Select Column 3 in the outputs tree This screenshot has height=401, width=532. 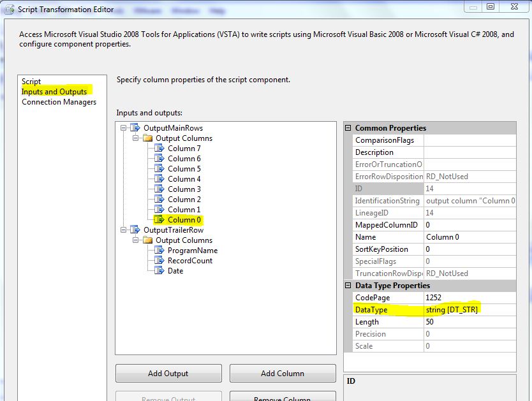pyautogui.click(x=184, y=189)
